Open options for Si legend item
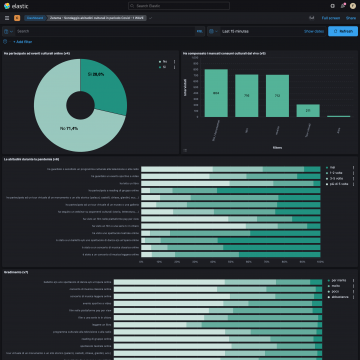The image size is (360, 360). (x=175, y=67)
